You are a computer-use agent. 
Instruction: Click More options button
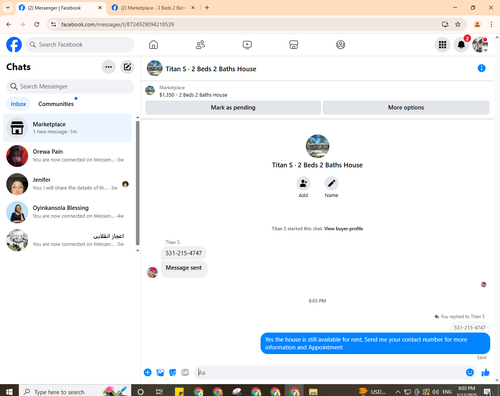point(406,108)
